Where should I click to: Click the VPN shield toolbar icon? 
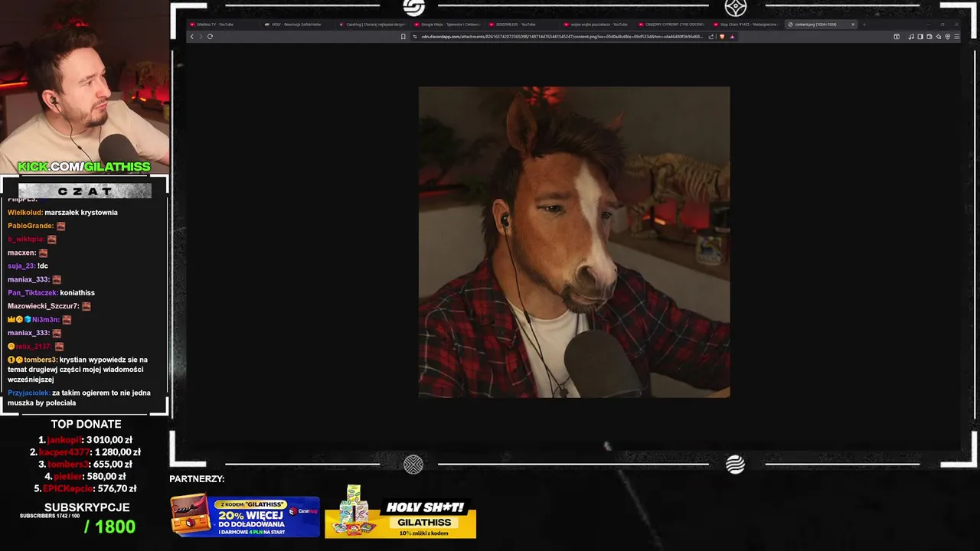(x=948, y=36)
